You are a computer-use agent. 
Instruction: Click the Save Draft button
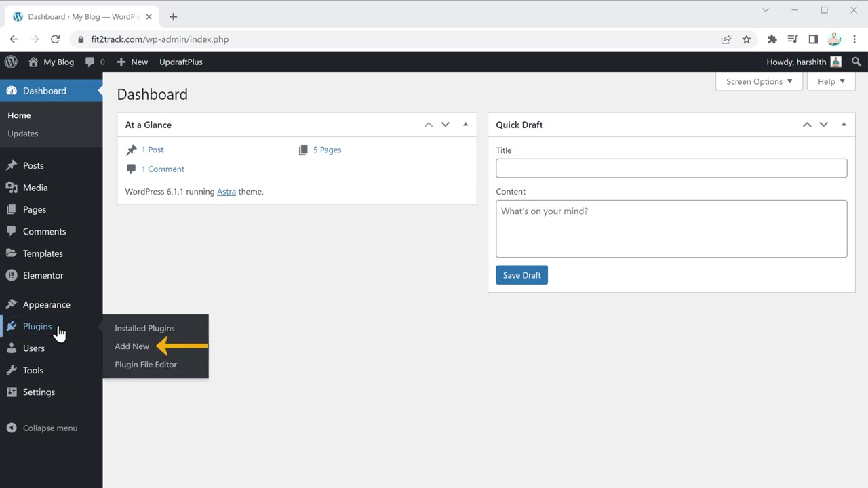pyautogui.click(x=521, y=275)
